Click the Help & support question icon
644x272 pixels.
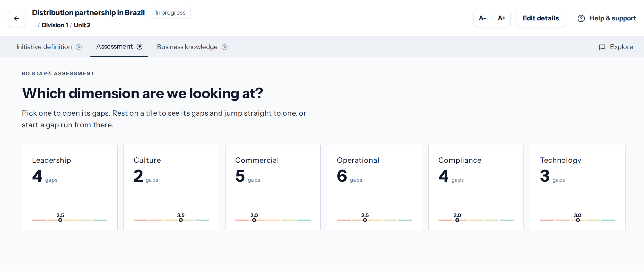point(581,18)
